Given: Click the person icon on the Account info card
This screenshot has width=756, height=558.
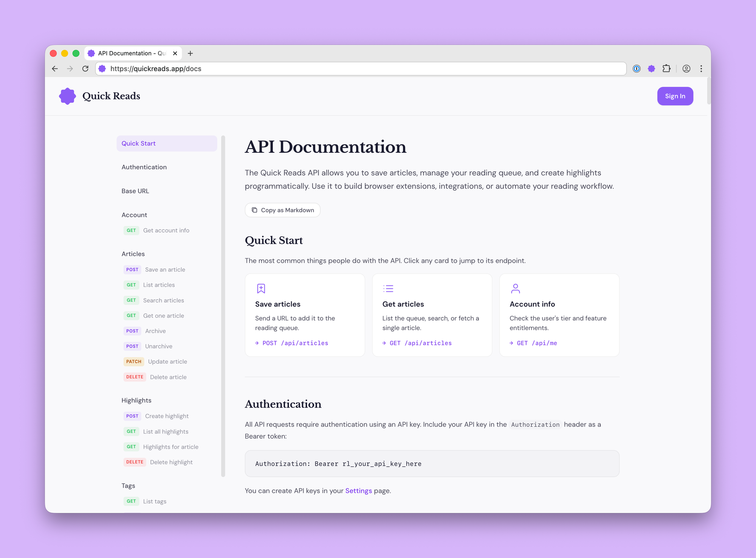Looking at the screenshot, I should [x=515, y=288].
